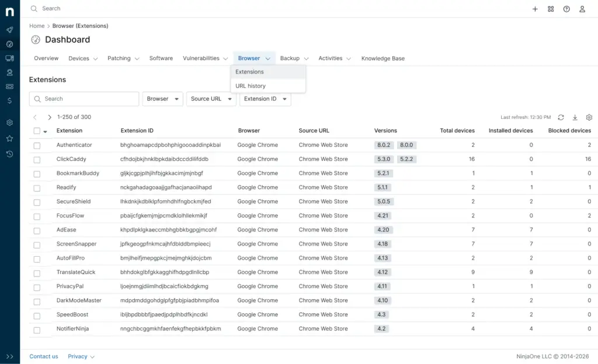Open the Devices monitor sidebar icon
Screen dimensions: 598x364
pos(10,58)
